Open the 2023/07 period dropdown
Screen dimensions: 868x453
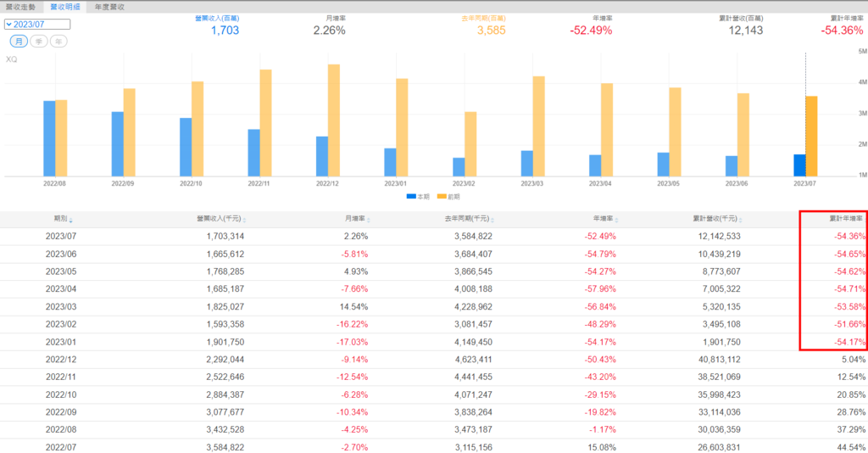pyautogui.click(x=37, y=25)
